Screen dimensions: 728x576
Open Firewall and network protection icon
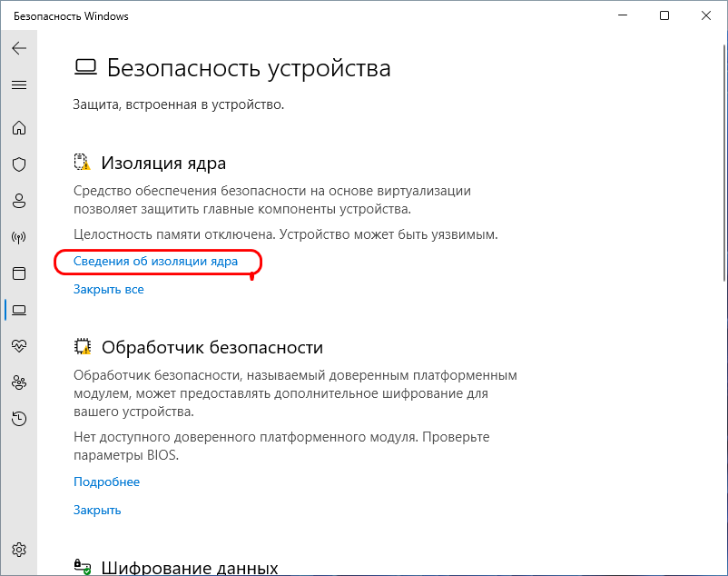pyautogui.click(x=19, y=237)
